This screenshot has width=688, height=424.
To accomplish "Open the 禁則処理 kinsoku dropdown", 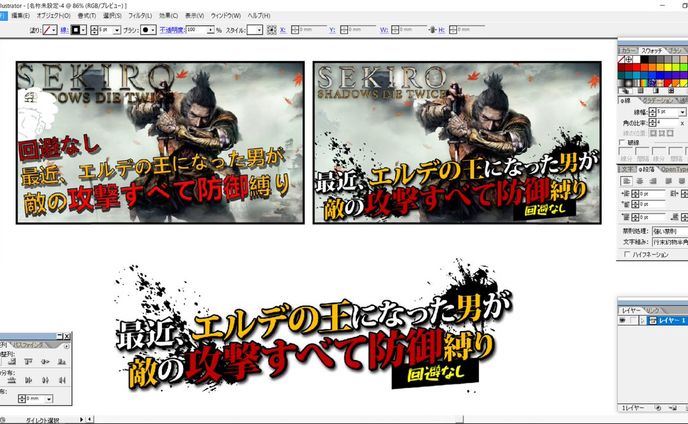I will click(670, 231).
